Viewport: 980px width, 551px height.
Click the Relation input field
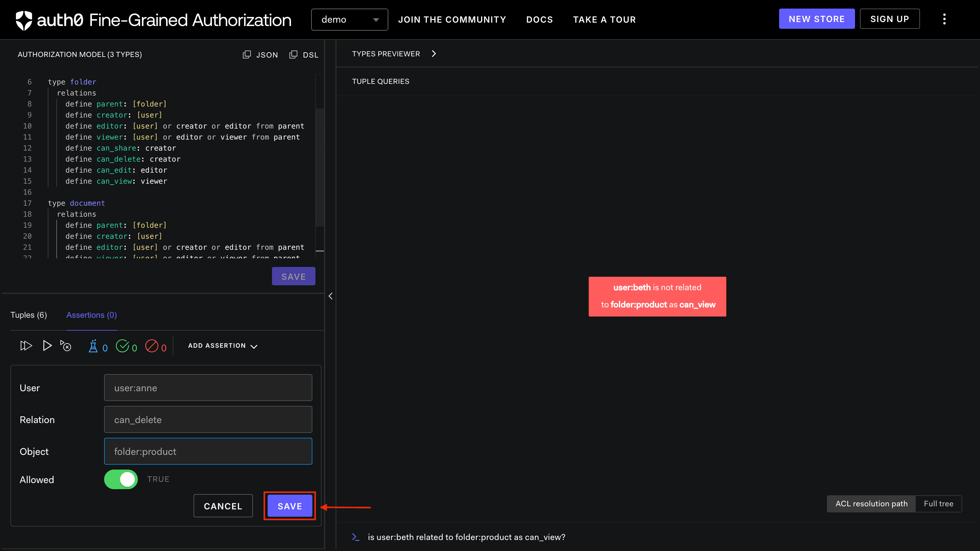tap(208, 419)
